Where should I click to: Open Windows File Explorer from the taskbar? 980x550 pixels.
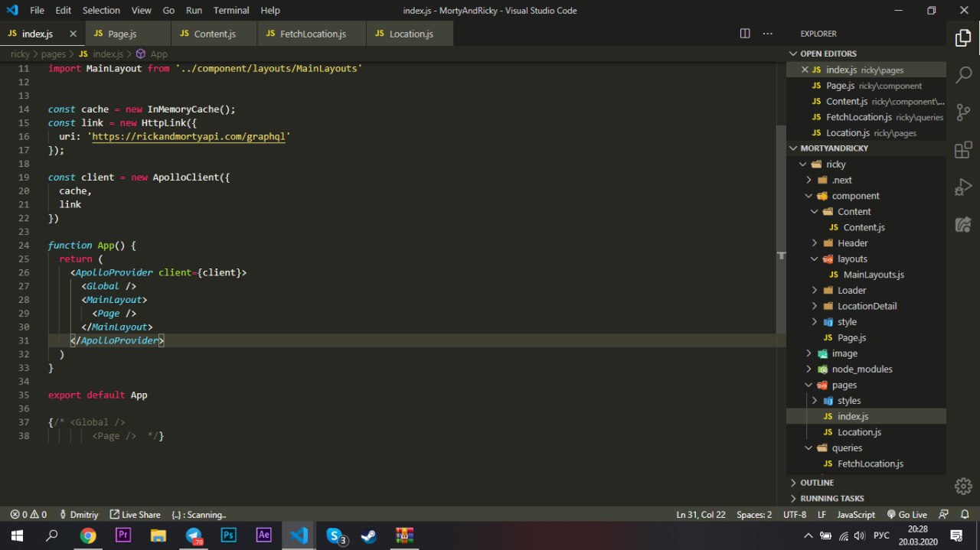pyautogui.click(x=158, y=535)
